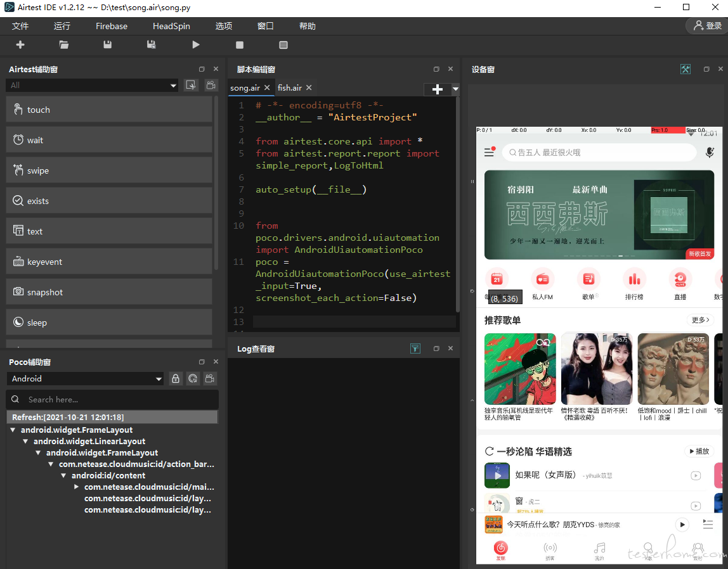
Task: Tap the mini player play button
Action: pyautogui.click(x=682, y=525)
